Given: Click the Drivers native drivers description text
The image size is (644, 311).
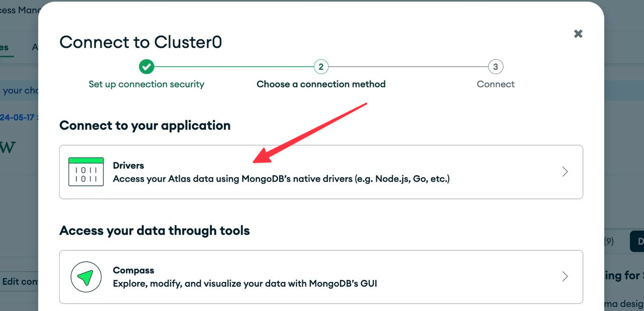Looking at the screenshot, I should 281,179.
